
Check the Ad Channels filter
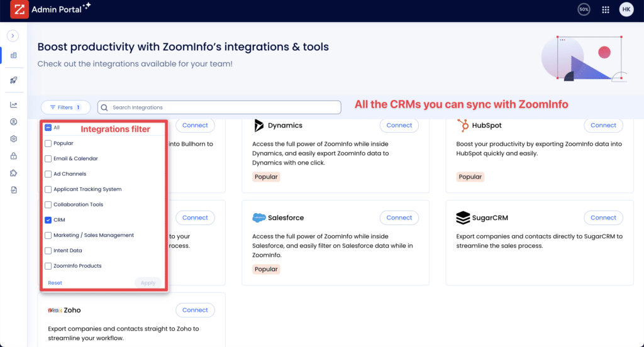[48, 174]
